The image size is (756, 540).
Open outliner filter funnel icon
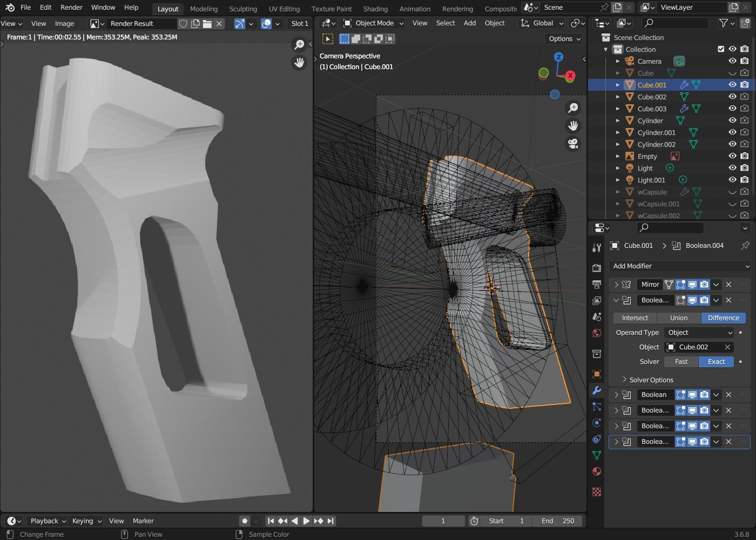coord(724,23)
